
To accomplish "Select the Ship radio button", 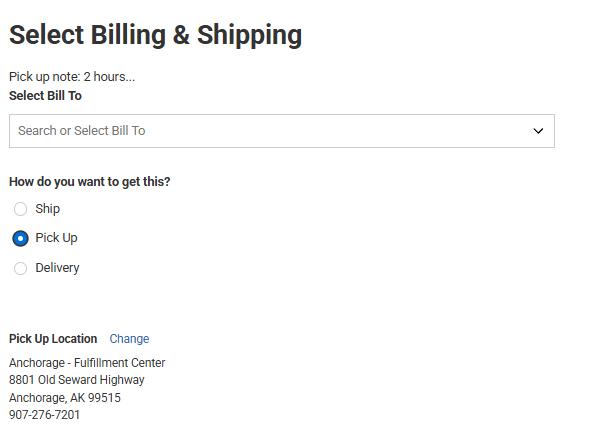I will pos(20,209).
